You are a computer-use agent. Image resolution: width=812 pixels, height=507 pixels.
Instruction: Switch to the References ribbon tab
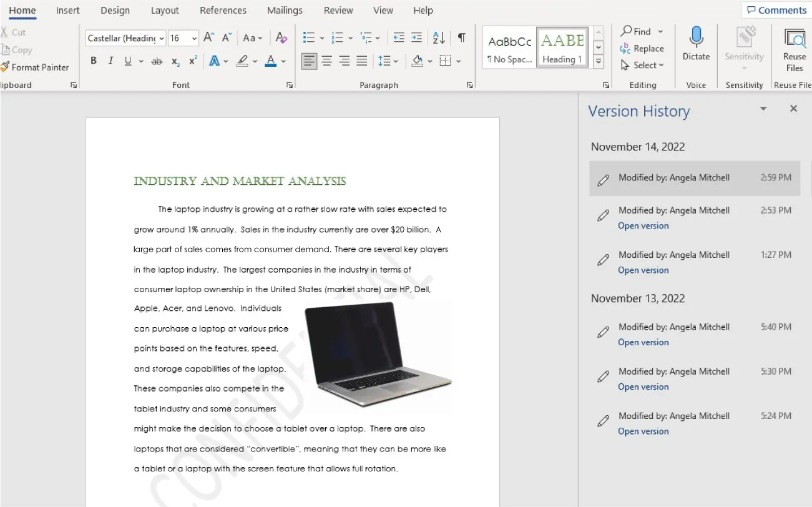[x=223, y=10]
